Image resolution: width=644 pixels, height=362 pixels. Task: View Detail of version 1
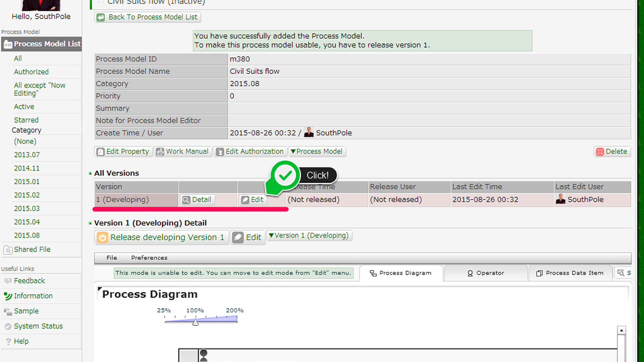click(197, 200)
